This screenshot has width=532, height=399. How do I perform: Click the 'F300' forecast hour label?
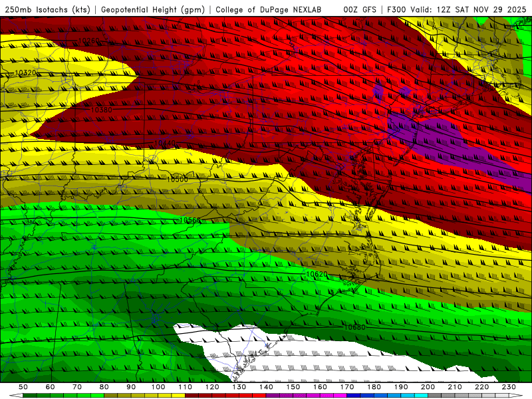(x=397, y=10)
